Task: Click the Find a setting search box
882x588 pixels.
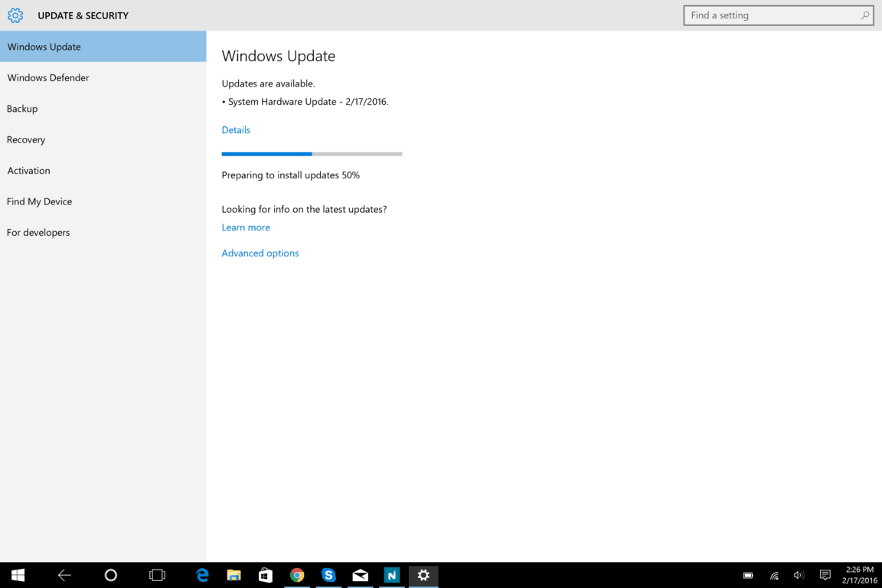Action: click(x=772, y=15)
